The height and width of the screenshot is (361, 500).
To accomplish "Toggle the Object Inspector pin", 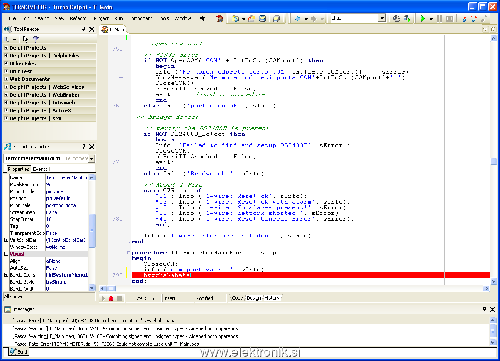I will pyautogui.click(x=84, y=147).
